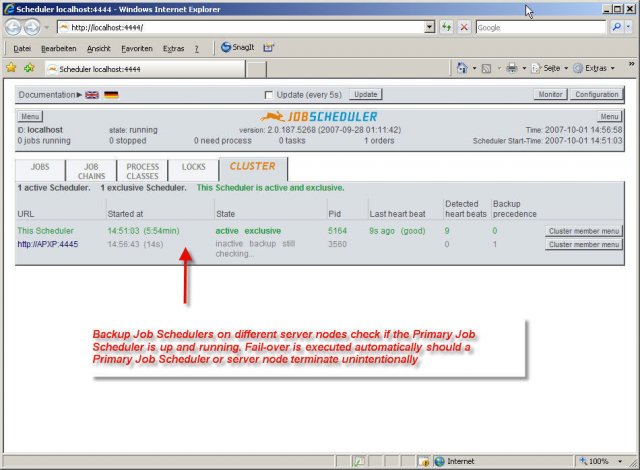Click the browser Back arrow button
The width and height of the screenshot is (640, 470).
13,27
